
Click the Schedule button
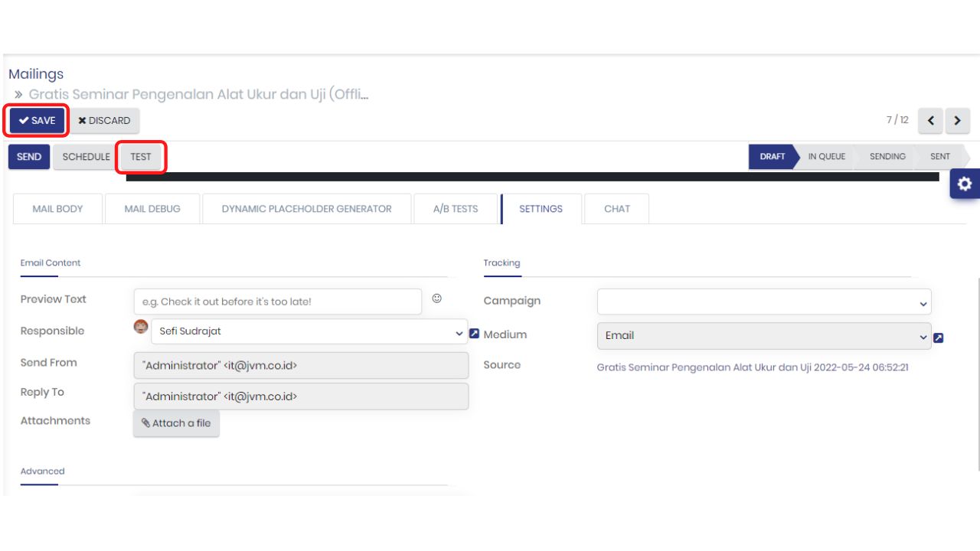(x=86, y=157)
